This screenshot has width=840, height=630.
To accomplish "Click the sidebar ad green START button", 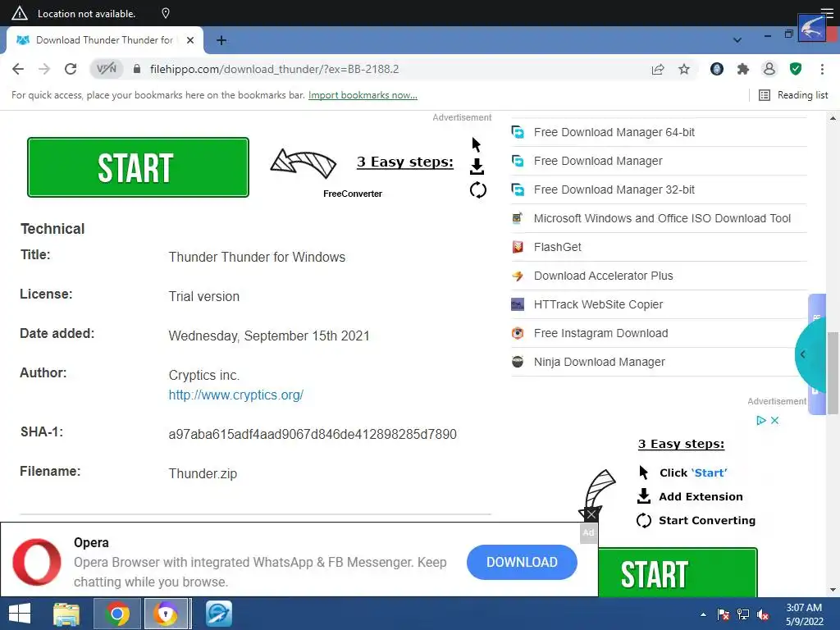I will [x=678, y=573].
